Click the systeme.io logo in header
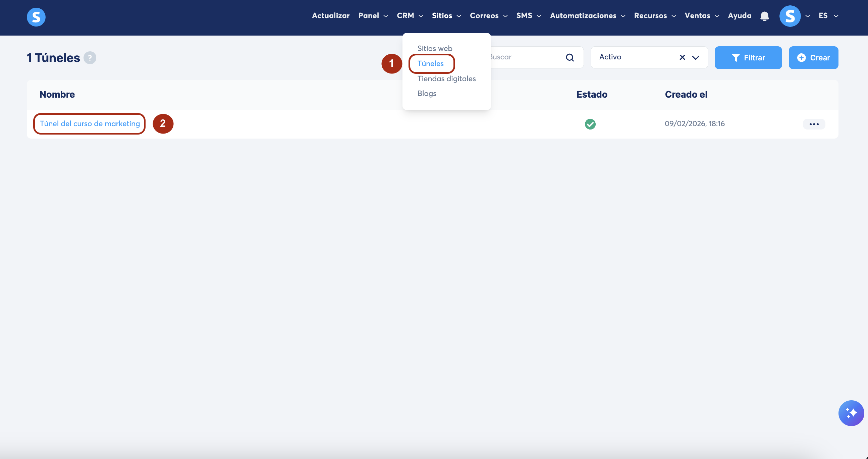The height and width of the screenshot is (459, 868). point(36,17)
